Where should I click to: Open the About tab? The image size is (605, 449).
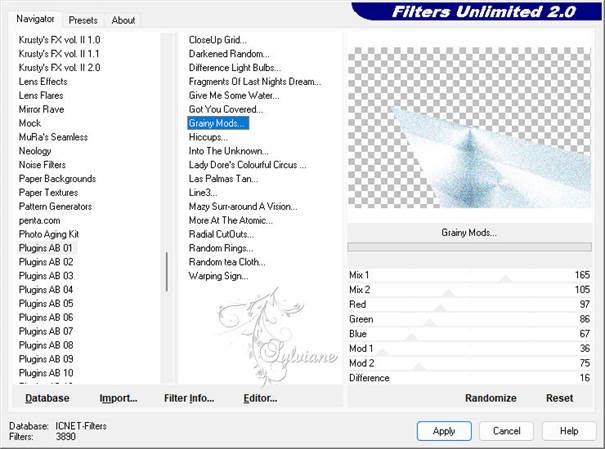click(123, 20)
